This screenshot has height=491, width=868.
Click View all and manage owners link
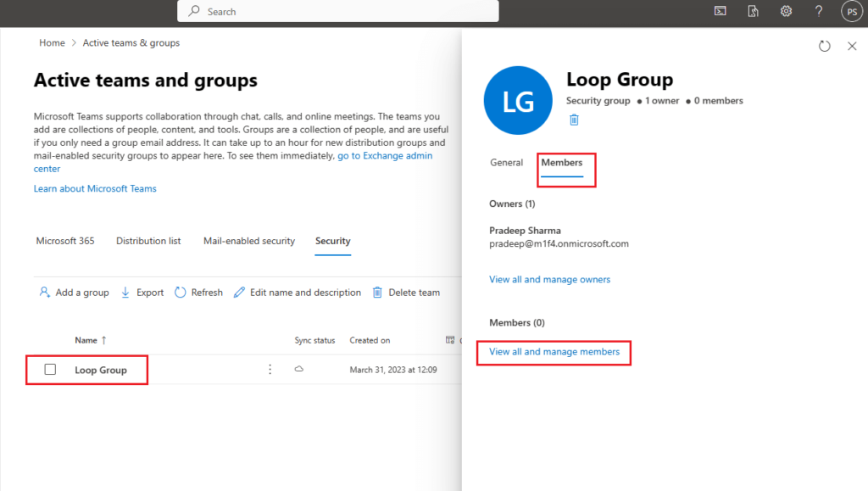pyautogui.click(x=549, y=279)
